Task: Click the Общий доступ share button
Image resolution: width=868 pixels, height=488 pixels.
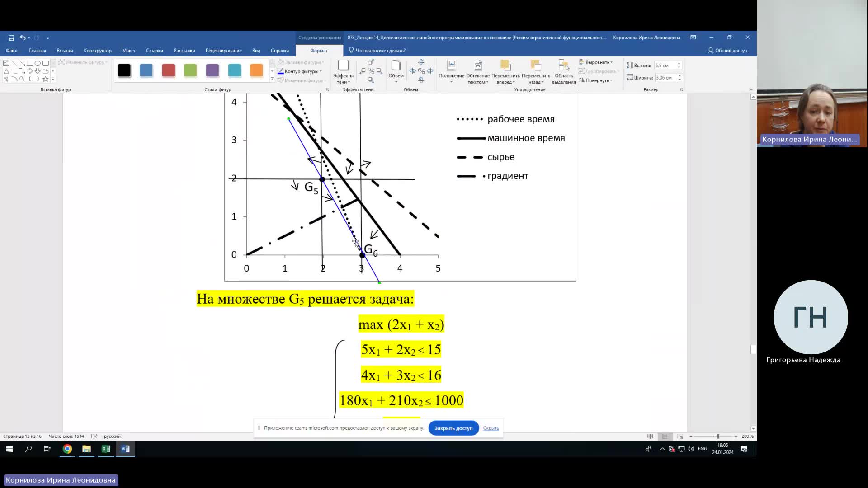Action: click(x=727, y=51)
